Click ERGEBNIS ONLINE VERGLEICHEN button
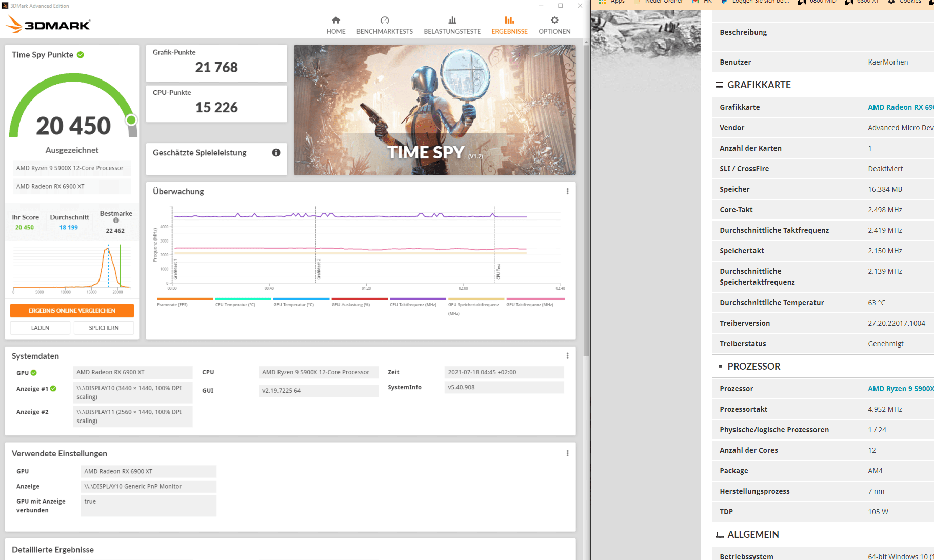Image resolution: width=934 pixels, height=560 pixels. tap(72, 311)
